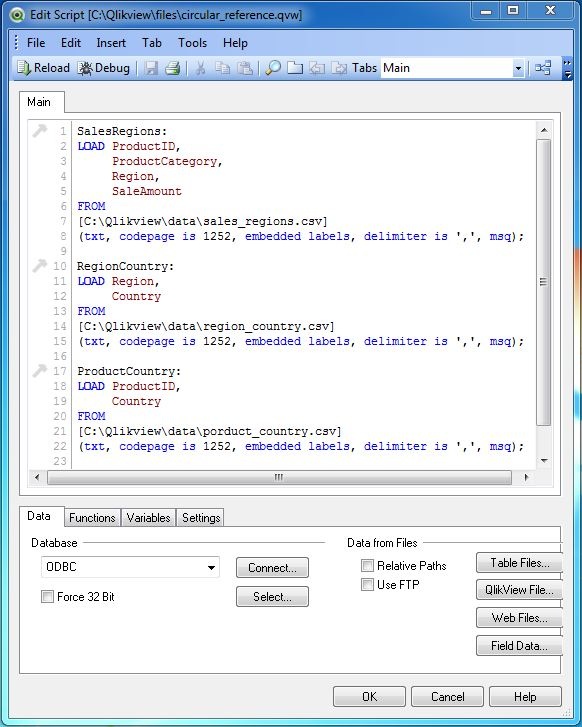Click the vertical scrollbar up arrow

tap(544, 131)
